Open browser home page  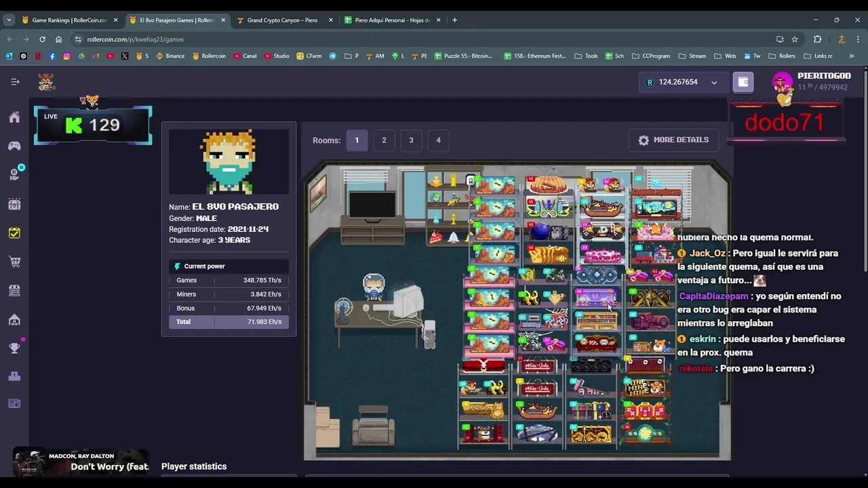[x=58, y=39]
